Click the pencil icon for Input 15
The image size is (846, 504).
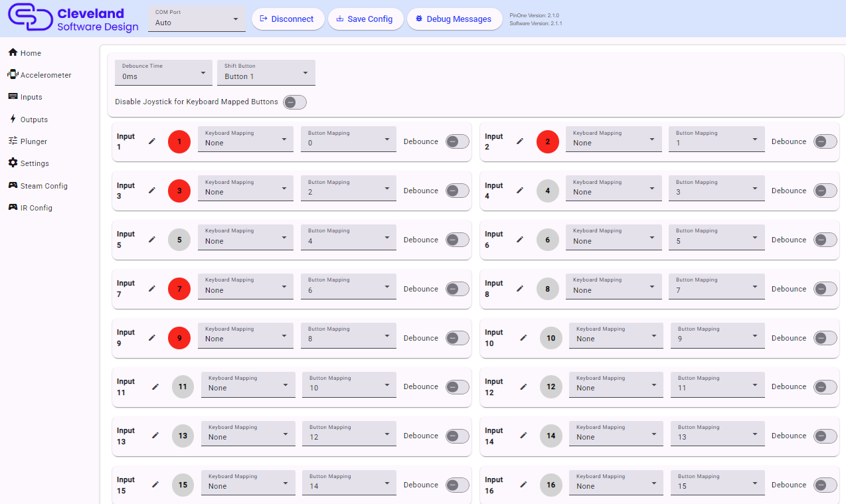point(155,485)
